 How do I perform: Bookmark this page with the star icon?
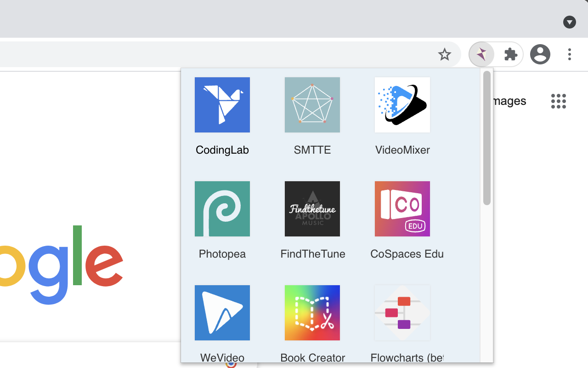[445, 55]
